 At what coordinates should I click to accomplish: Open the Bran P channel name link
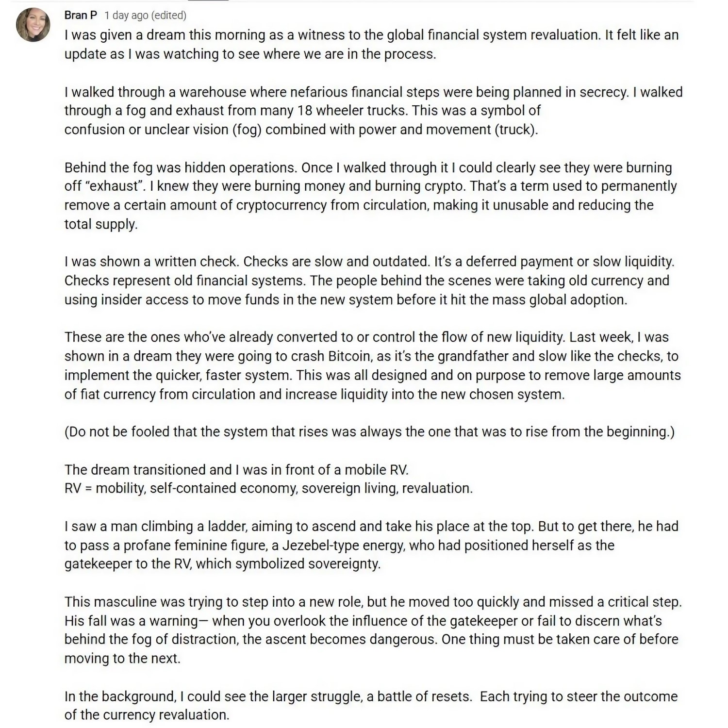(81, 16)
